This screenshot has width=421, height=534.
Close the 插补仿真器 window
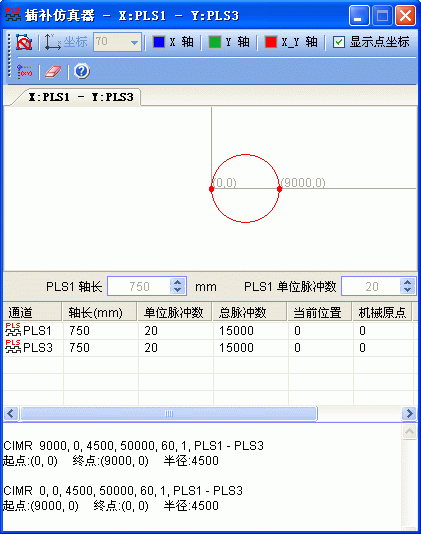[x=405, y=16]
